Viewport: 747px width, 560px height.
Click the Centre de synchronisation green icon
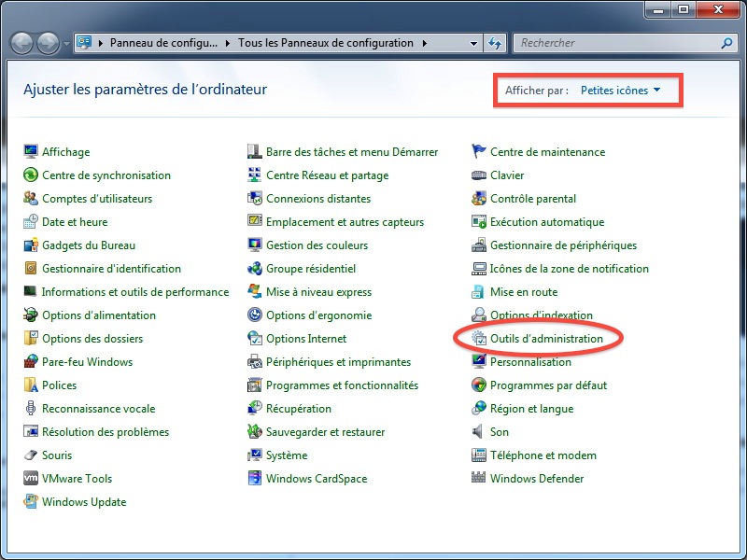(x=31, y=175)
